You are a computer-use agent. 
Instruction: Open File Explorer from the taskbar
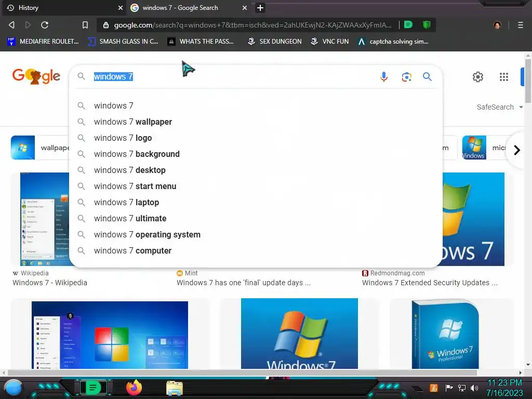[x=175, y=388]
